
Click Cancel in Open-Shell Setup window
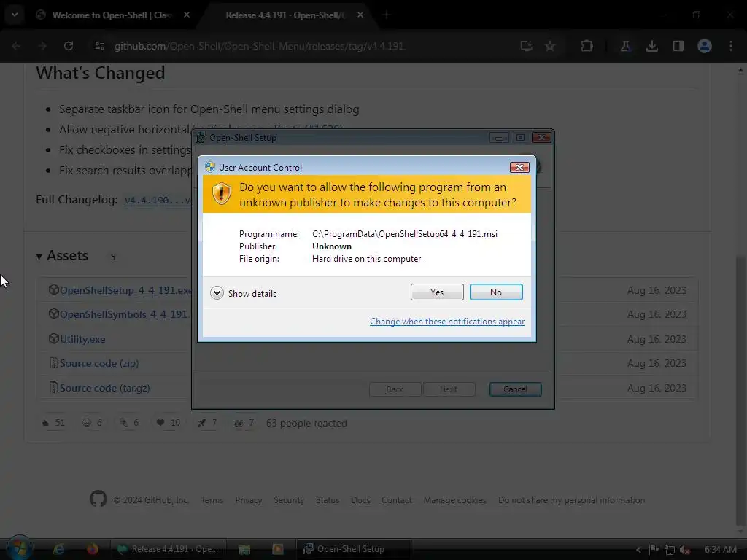pyautogui.click(x=515, y=389)
